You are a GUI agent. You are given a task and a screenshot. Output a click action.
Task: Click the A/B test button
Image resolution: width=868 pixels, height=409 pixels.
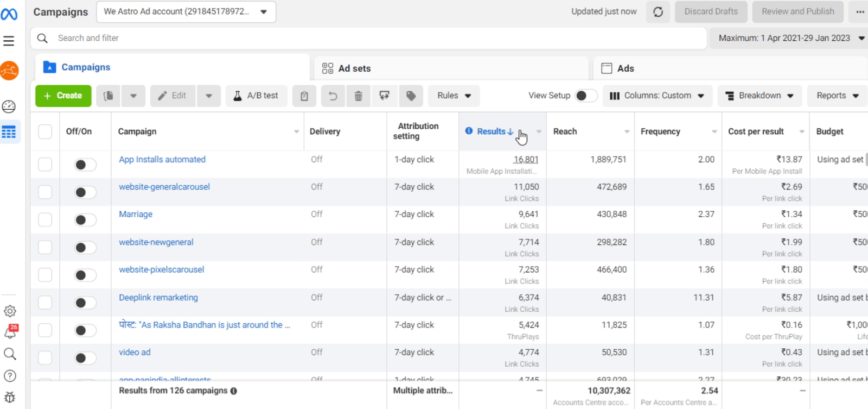pyautogui.click(x=256, y=96)
